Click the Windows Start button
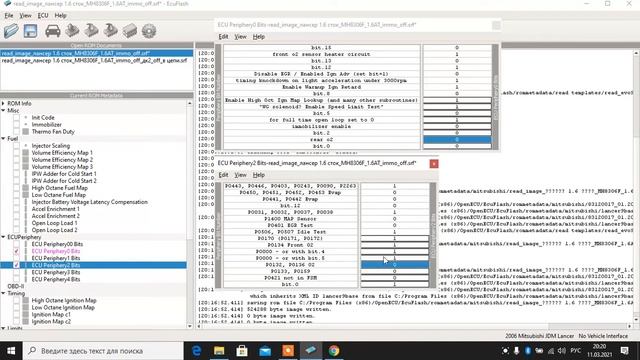The image size is (640, 360). coord(11,351)
